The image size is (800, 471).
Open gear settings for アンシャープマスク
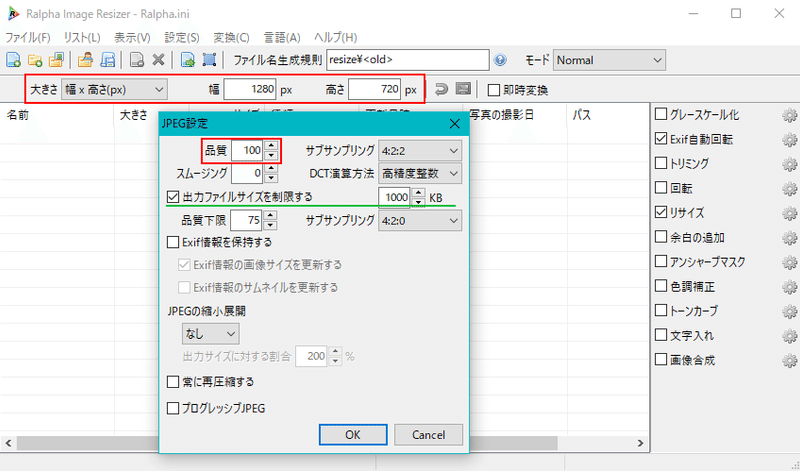pyautogui.click(x=789, y=262)
